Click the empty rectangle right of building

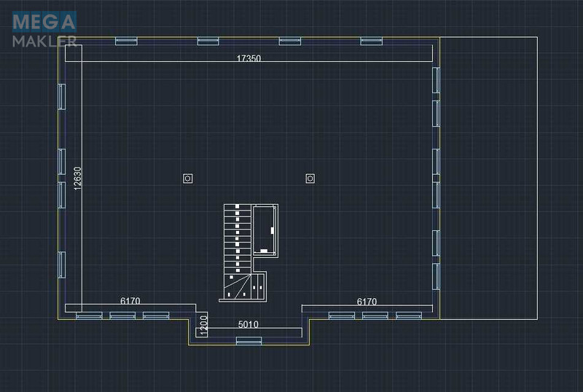click(488, 178)
